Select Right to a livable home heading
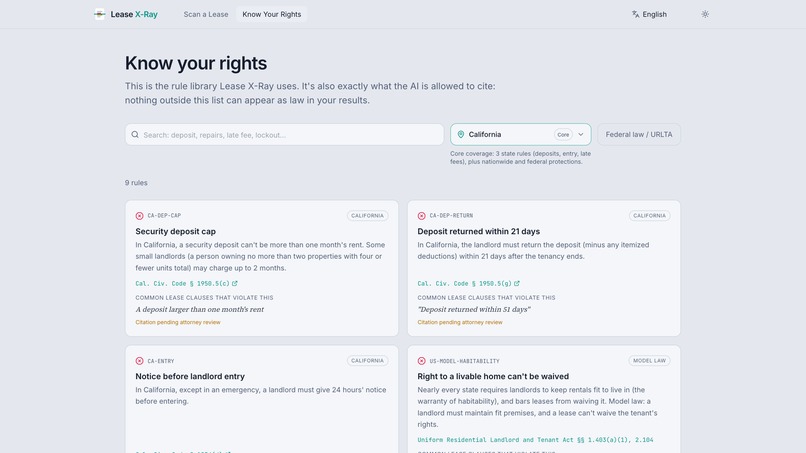Screen dimensions: 806x453 (x=493, y=376)
